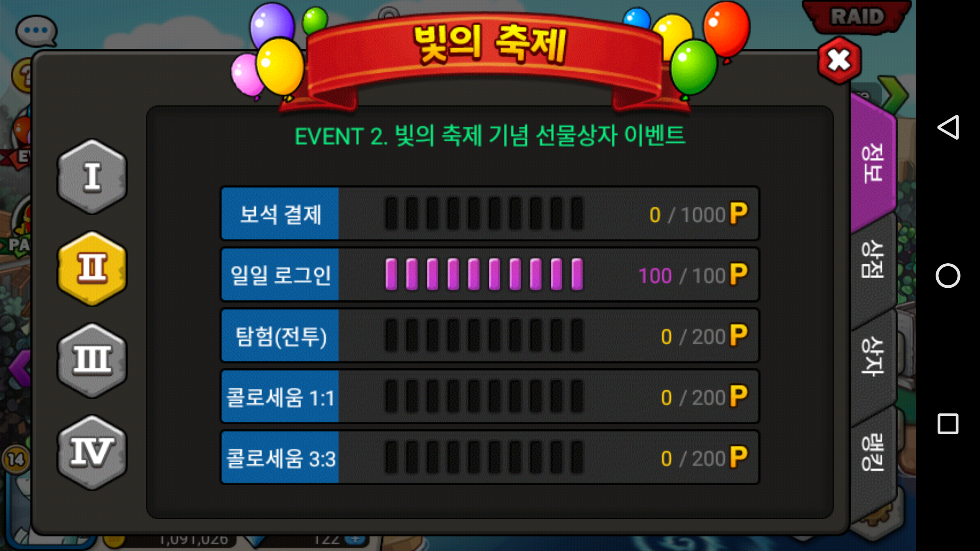The image size is (980, 551).
Task: Tap the Android home circle button
Action: [948, 275]
